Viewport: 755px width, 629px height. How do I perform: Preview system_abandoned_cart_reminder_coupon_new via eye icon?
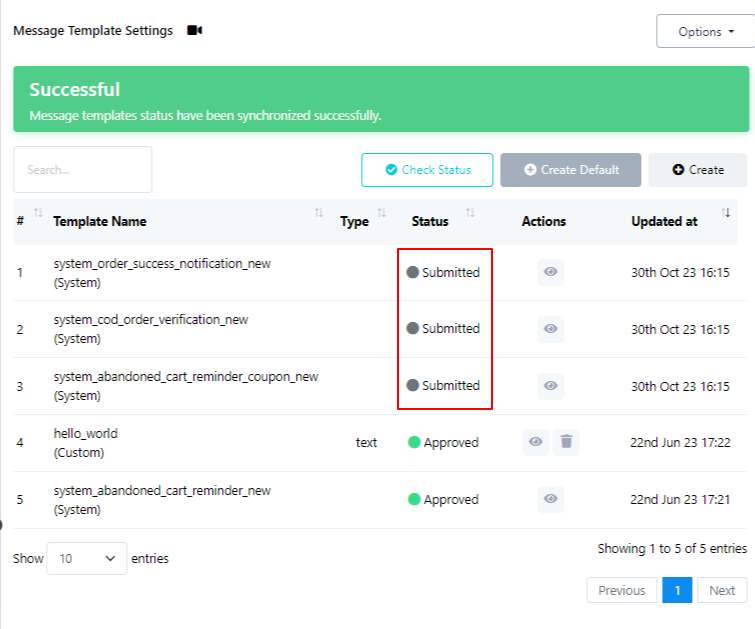tap(551, 386)
